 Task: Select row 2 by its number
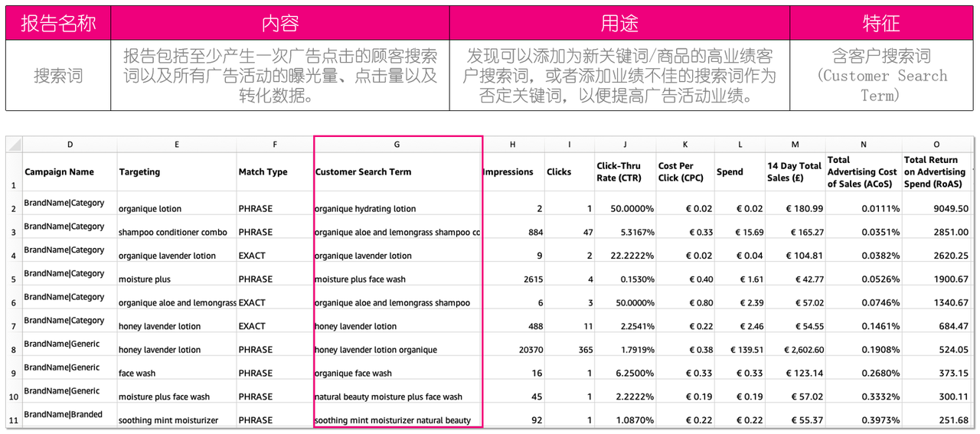point(14,208)
